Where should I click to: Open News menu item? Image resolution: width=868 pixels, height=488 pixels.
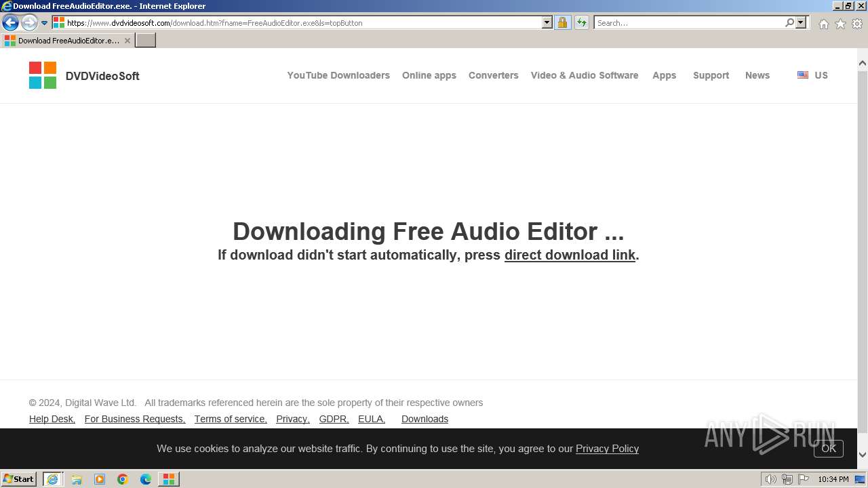pyautogui.click(x=757, y=75)
